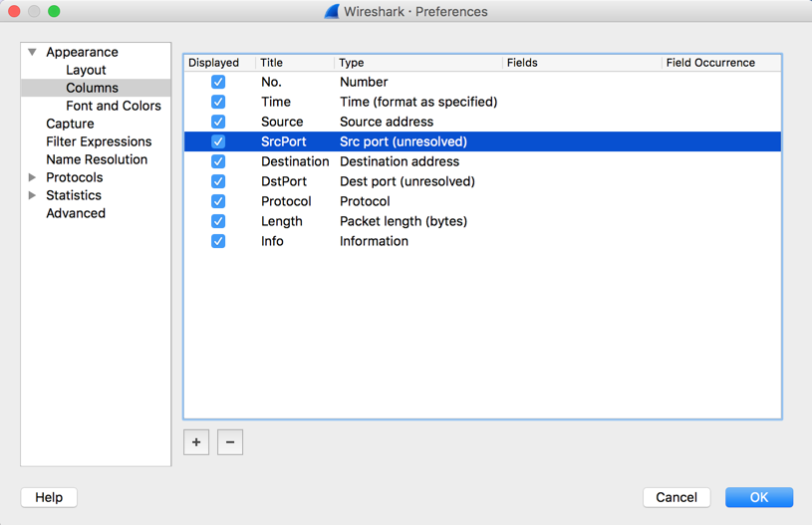812x525 pixels.
Task: Click the plus button to add a column
Action: pos(196,442)
